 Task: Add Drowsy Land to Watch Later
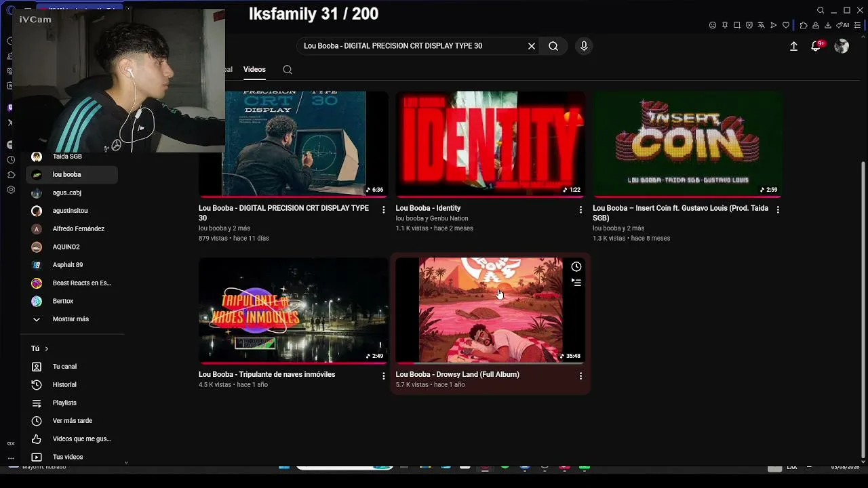(576, 267)
